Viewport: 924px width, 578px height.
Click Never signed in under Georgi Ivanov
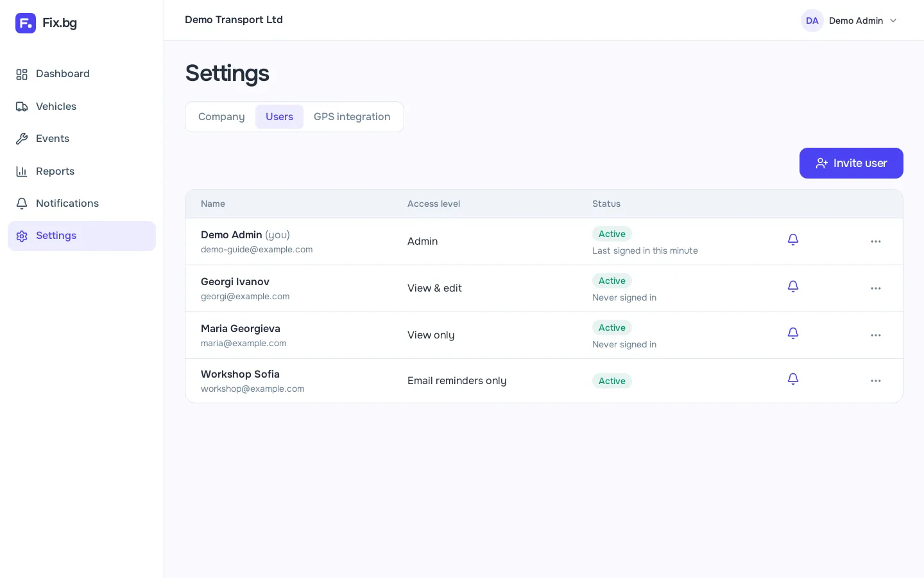pyautogui.click(x=624, y=298)
